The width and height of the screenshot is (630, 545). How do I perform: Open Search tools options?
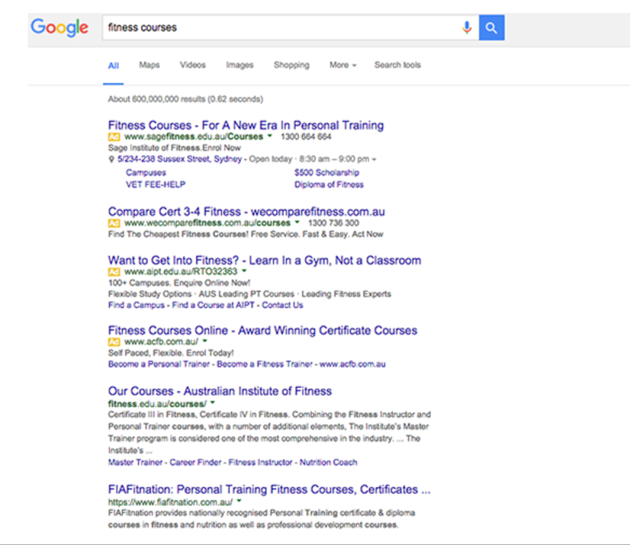pyautogui.click(x=397, y=65)
